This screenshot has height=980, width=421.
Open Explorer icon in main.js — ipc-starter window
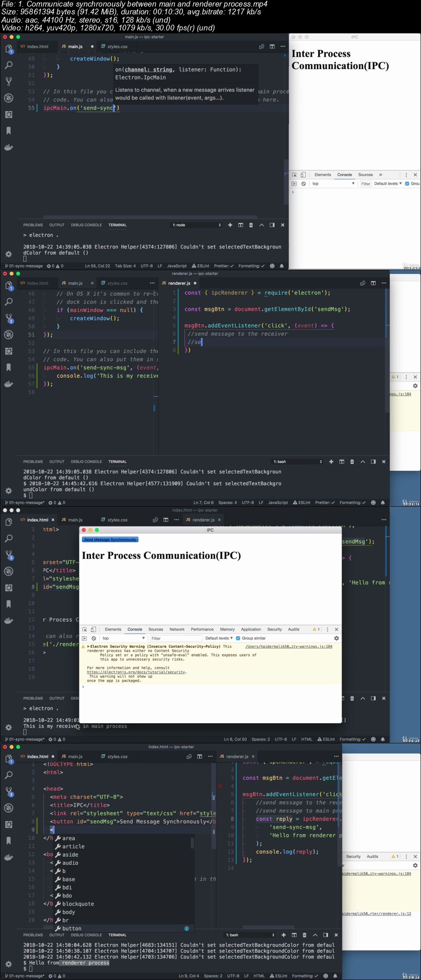(x=9, y=49)
